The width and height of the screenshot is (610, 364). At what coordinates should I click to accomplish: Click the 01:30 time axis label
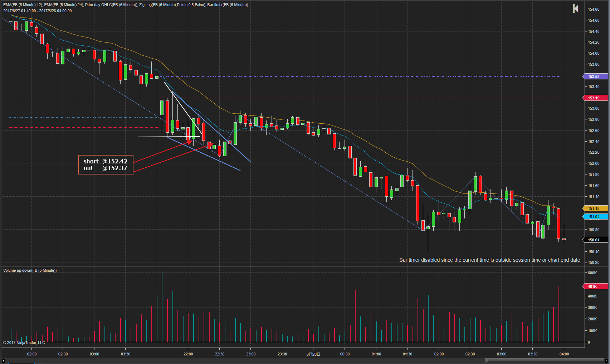408,354
